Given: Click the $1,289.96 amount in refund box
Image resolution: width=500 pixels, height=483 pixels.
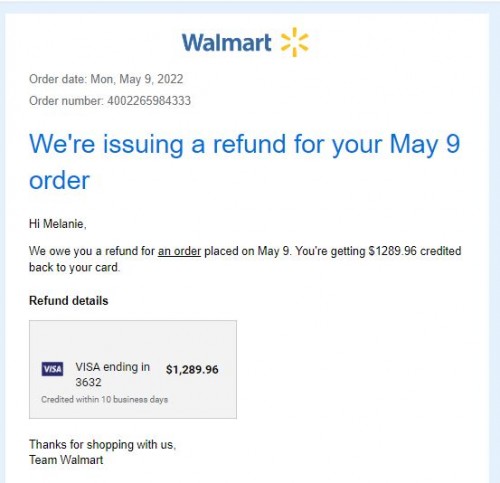Looking at the screenshot, I should pyautogui.click(x=192, y=369).
